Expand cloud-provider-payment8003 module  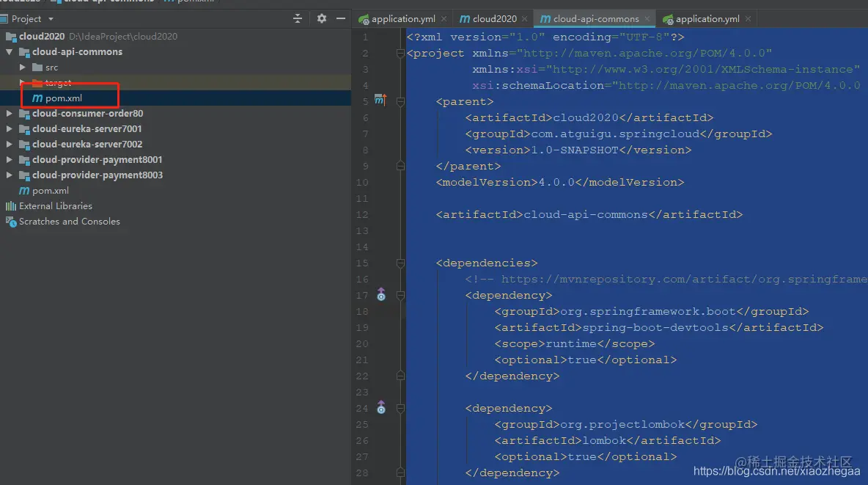[10, 175]
